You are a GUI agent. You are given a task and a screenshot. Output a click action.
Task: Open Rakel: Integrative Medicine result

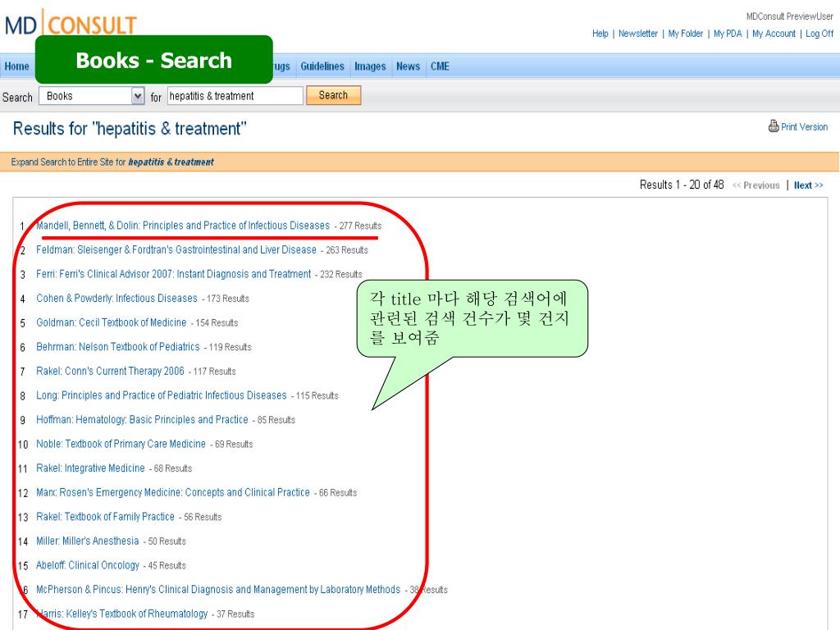[90, 468]
